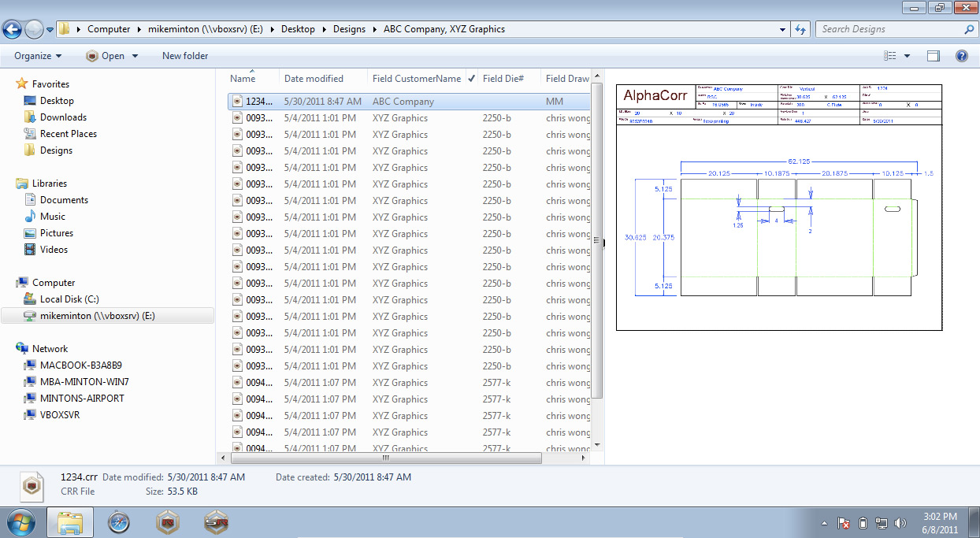Open VBOXSVR network computer
The height and width of the screenshot is (538, 980).
pyautogui.click(x=60, y=415)
